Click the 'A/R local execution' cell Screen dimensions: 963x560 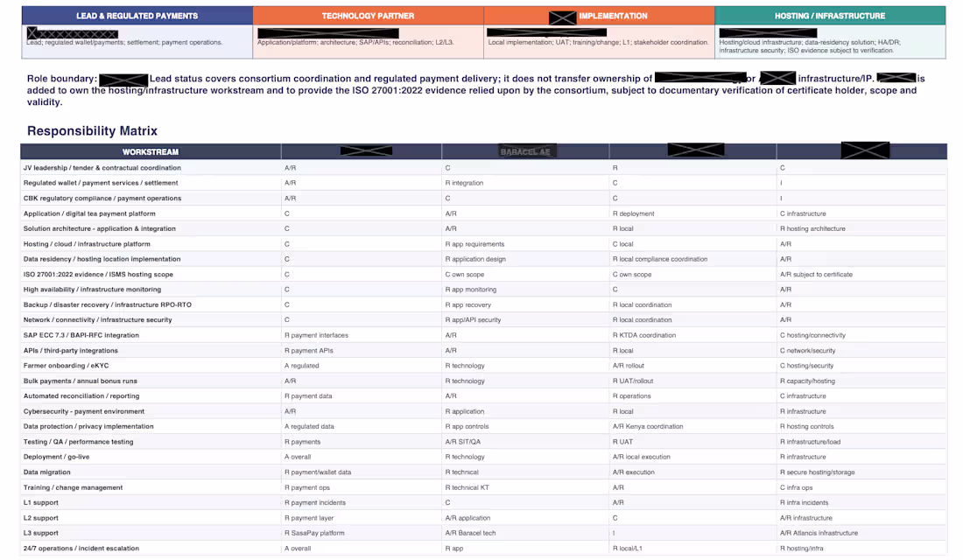[641, 457]
